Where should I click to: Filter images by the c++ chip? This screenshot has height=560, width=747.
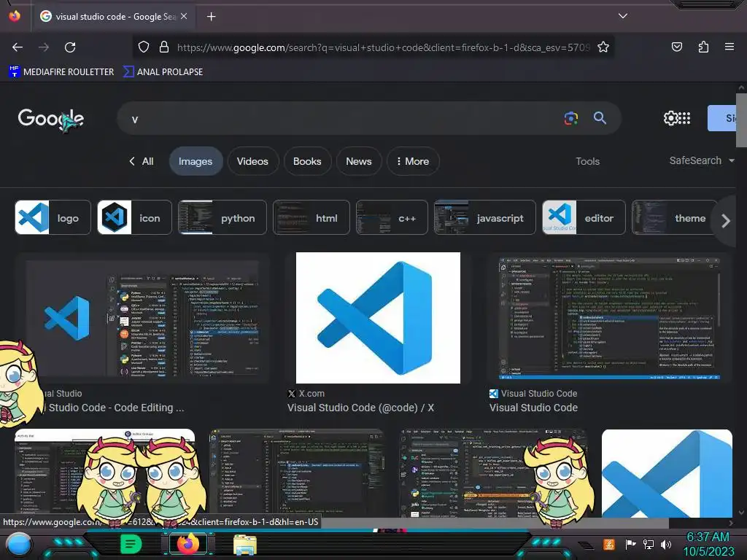392,217
